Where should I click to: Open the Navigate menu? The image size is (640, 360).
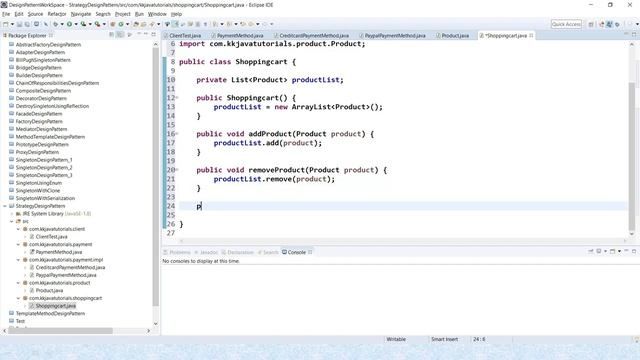(x=81, y=14)
